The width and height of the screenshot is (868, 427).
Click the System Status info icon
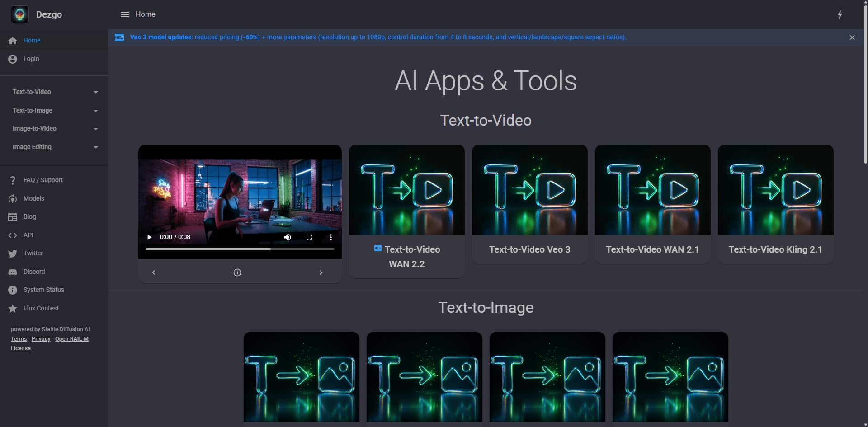click(13, 290)
